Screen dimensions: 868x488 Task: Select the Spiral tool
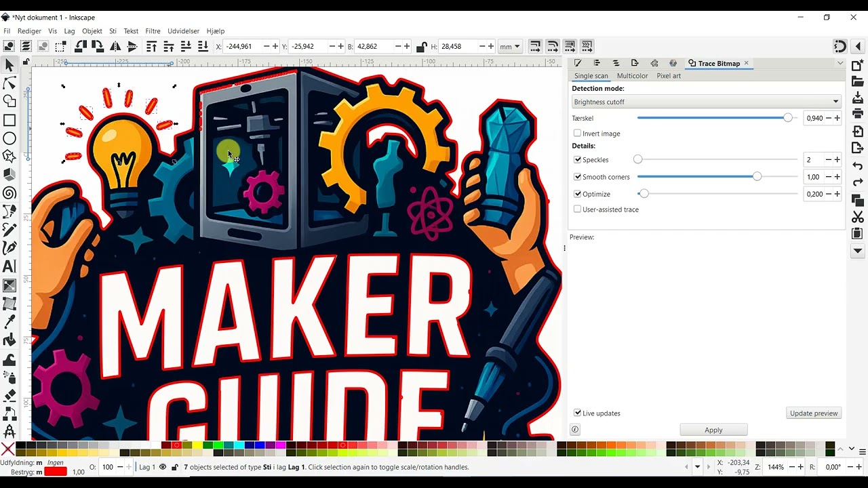[9, 193]
